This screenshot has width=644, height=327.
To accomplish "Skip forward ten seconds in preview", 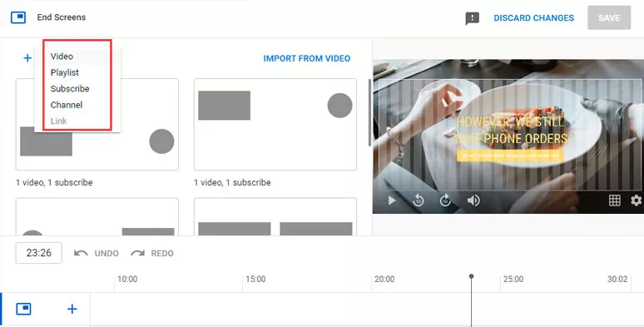I will pos(446,200).
